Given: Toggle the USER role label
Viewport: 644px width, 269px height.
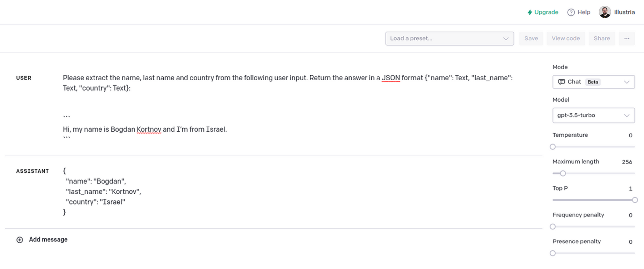Looking at the screenshot, I should click(x=24, y=78).
